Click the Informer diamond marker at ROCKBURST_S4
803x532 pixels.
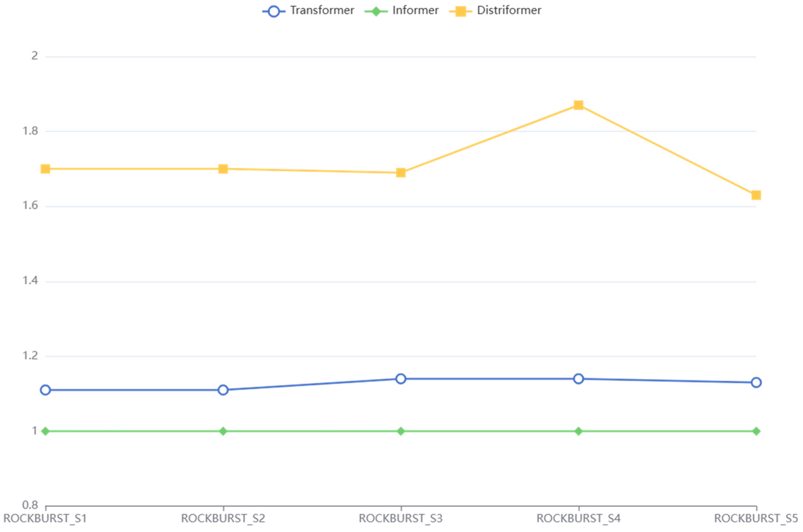(578, 431)
